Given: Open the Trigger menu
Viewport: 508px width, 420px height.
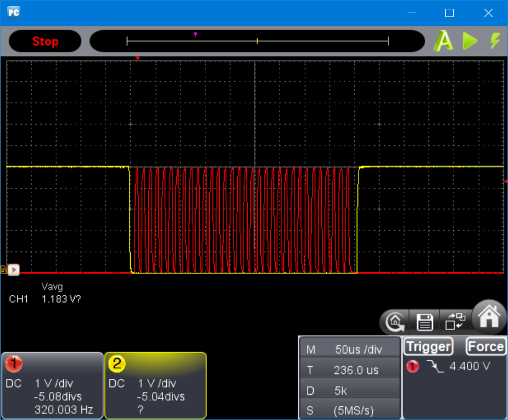Looking at the screenshot, I should (x=428, y=346).
